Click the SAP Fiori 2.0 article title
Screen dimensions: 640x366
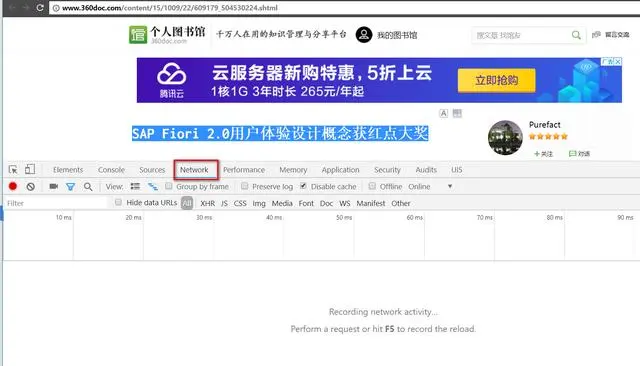tap(280, 133)
